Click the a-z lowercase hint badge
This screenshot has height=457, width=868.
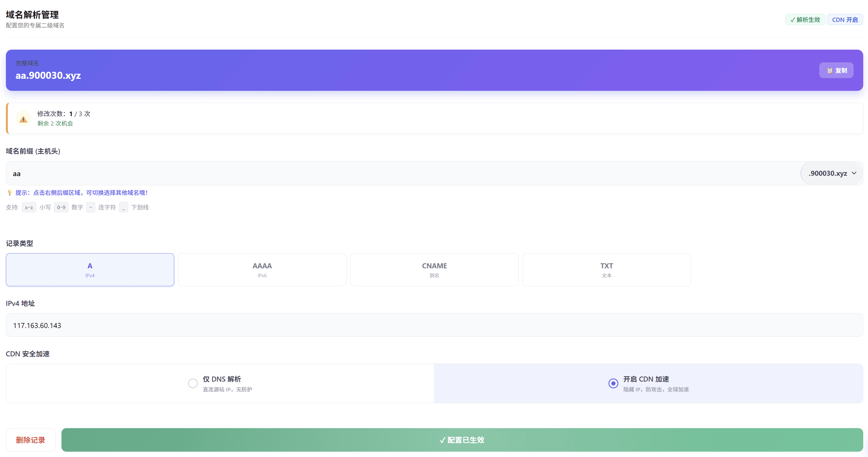[x=29, y=207]
